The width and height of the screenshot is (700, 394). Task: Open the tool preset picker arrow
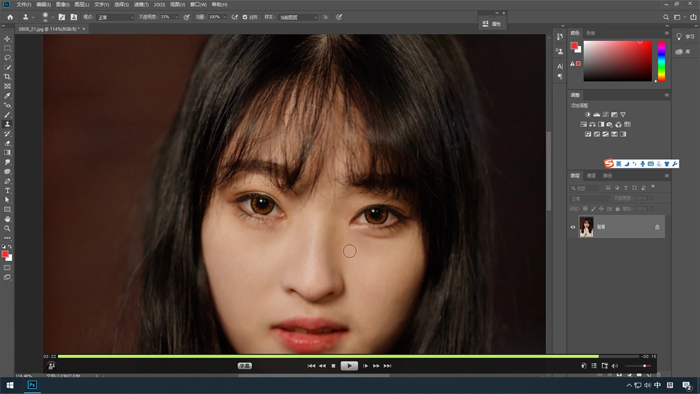point(33,17)
